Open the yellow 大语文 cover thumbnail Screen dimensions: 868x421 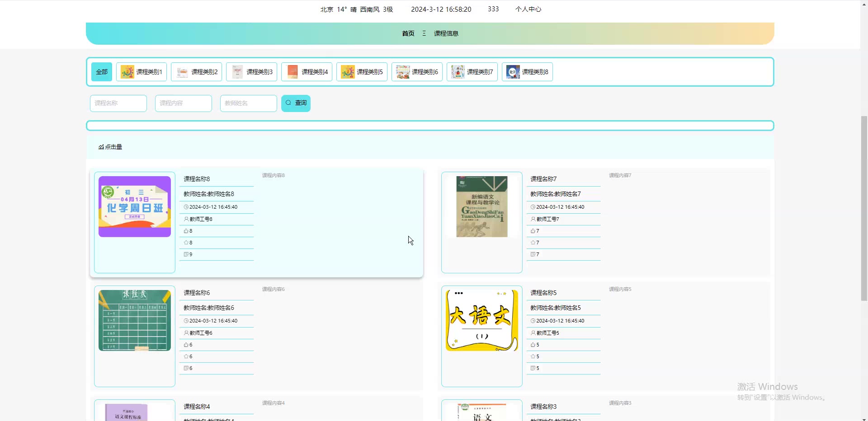(x=482, y=320)
